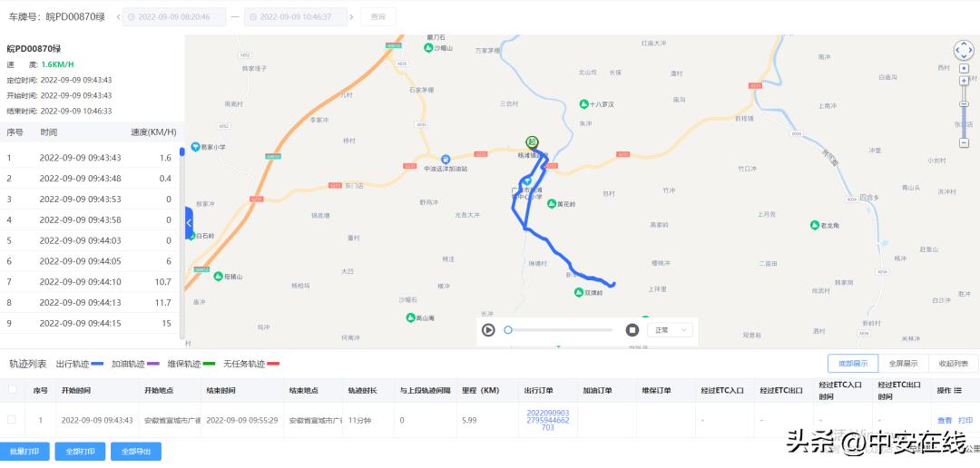This screenshot has width=980, height=468.
Task: Click the duration cell 11分钟
Action: tap(359, 421)
